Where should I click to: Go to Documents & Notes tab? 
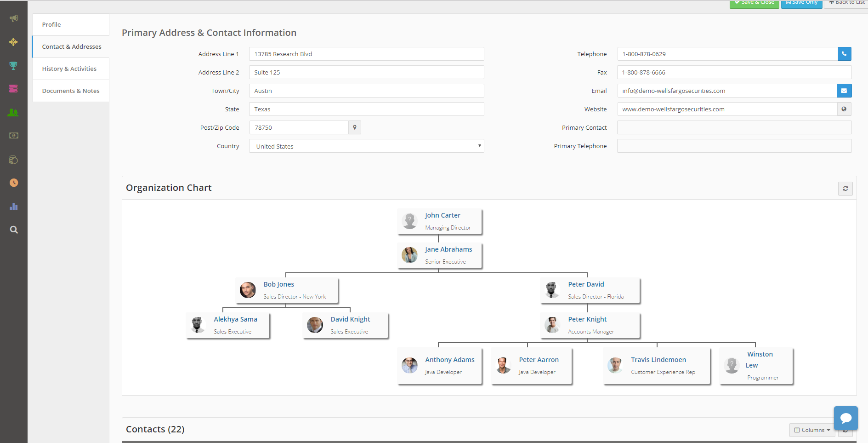pos(71,91)
